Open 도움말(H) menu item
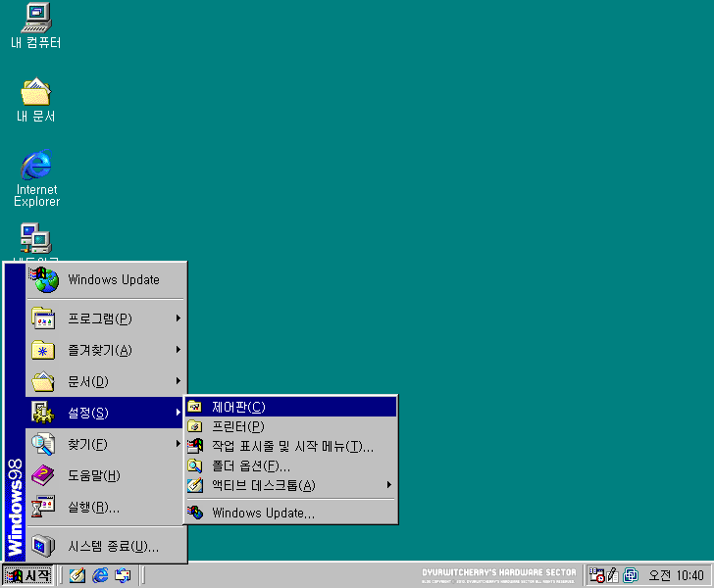 click(106, 475)
